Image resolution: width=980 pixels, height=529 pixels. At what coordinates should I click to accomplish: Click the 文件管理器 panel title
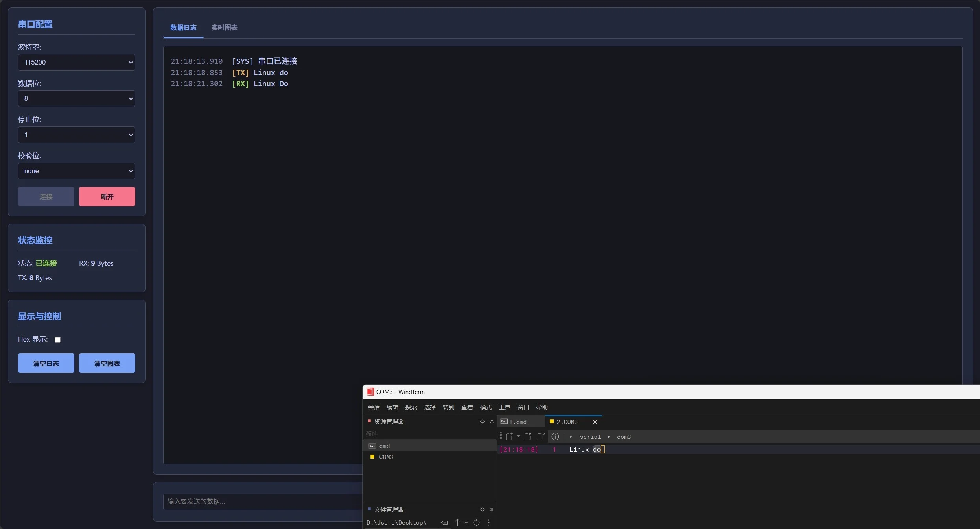(389, 509)
